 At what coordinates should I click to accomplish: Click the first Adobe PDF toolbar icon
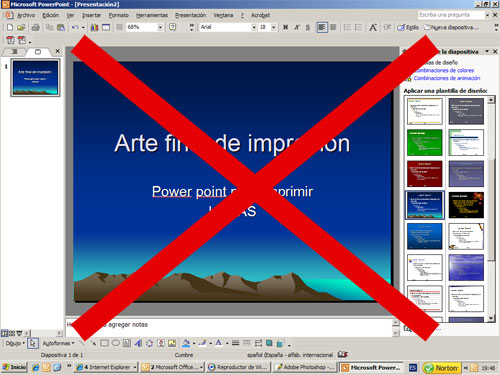click(10, 40)
